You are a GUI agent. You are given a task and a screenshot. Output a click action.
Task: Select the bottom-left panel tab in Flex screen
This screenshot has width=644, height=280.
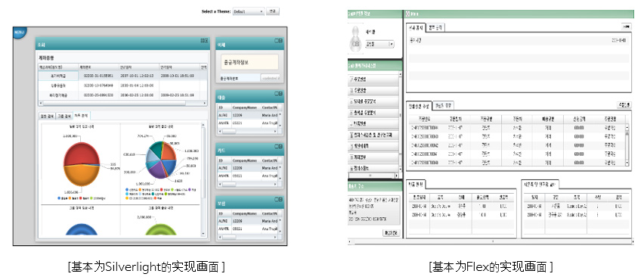coord(416,184)
